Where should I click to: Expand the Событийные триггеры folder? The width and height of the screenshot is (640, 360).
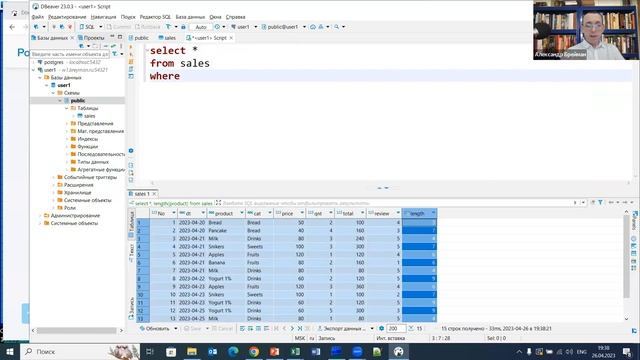coord(53,177)
